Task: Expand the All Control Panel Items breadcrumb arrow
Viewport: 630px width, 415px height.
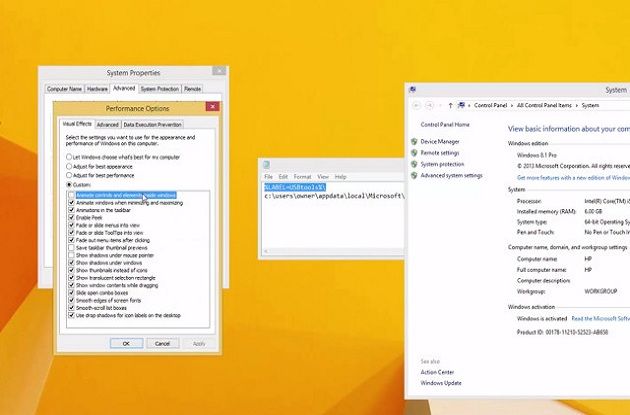Action: (577, 105)
